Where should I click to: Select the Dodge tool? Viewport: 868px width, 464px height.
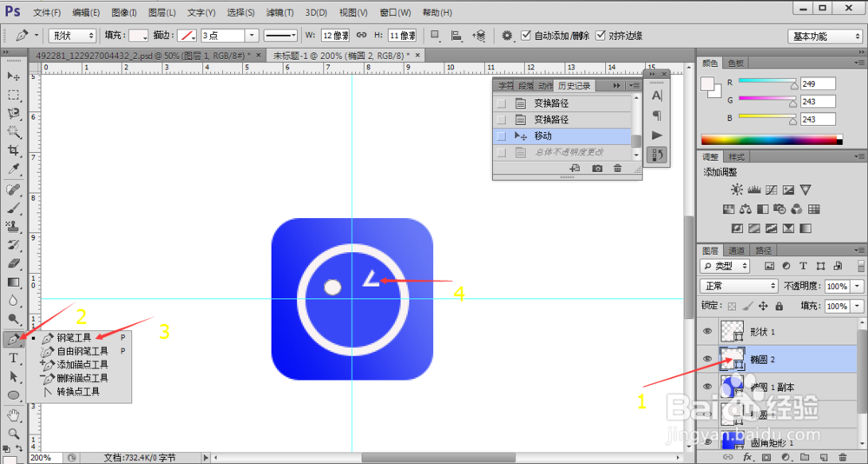click(x=14, y=318)
